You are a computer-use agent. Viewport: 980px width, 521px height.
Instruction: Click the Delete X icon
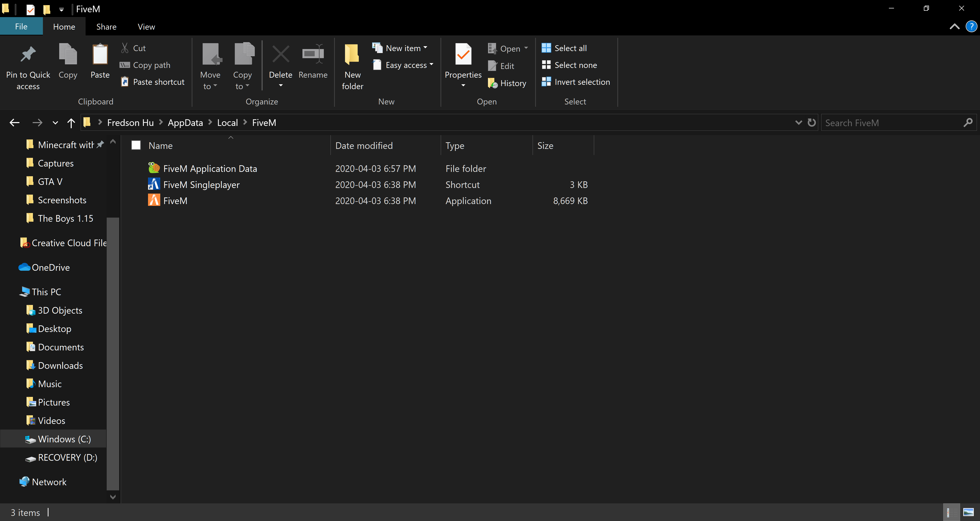(x=281, y=54)
